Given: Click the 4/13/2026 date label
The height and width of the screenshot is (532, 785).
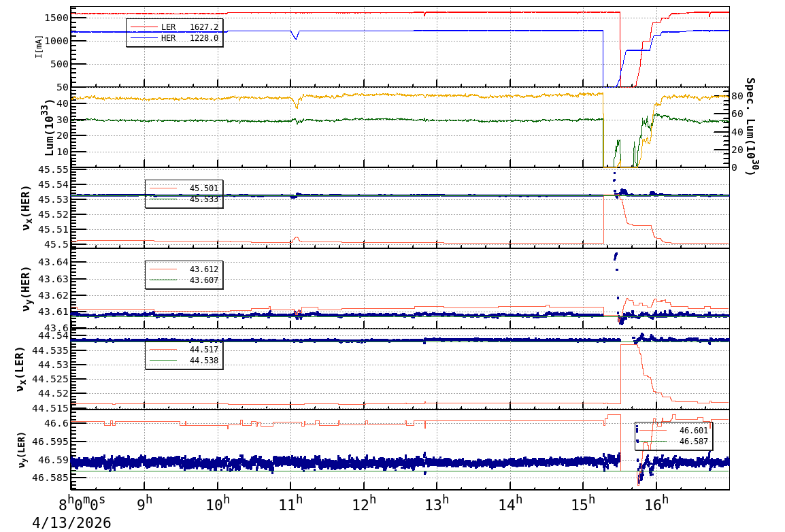Looking at the screenshot, I should (71, 522).
